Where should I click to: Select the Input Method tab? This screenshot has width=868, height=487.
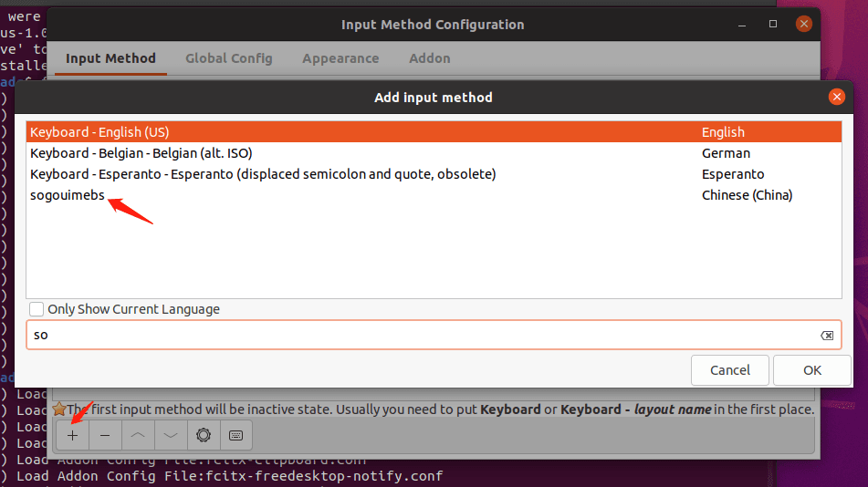[110, 58]
